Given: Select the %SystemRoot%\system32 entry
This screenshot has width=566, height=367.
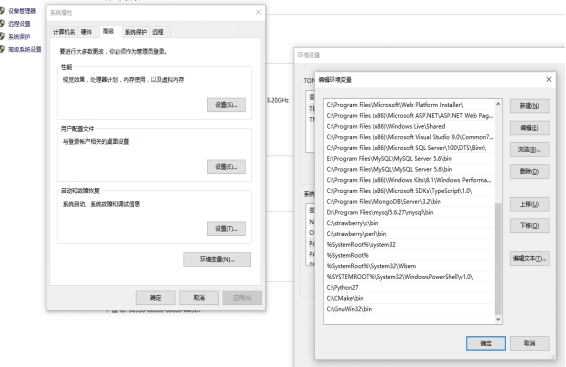Looking at the screenshot, I should pyautogui.click(x=409, y=244).
